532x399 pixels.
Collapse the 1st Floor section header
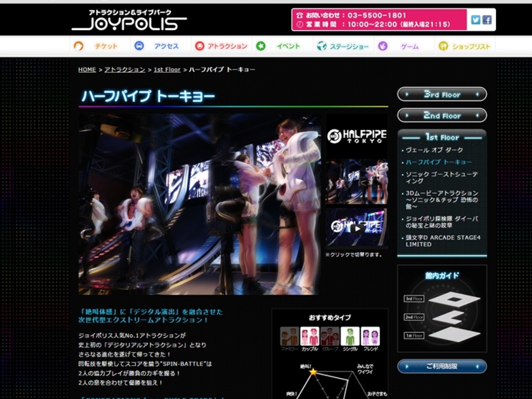tap(442, 137)
